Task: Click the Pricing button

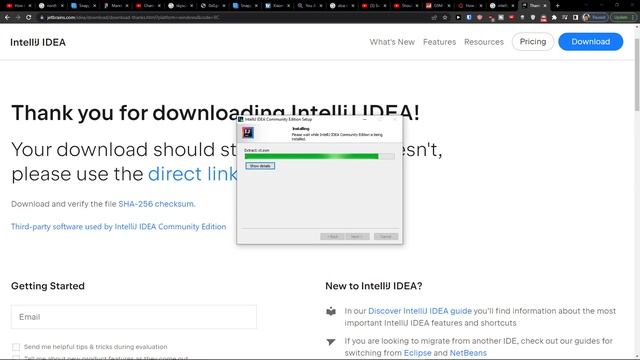Action: (x=533, y=42)
